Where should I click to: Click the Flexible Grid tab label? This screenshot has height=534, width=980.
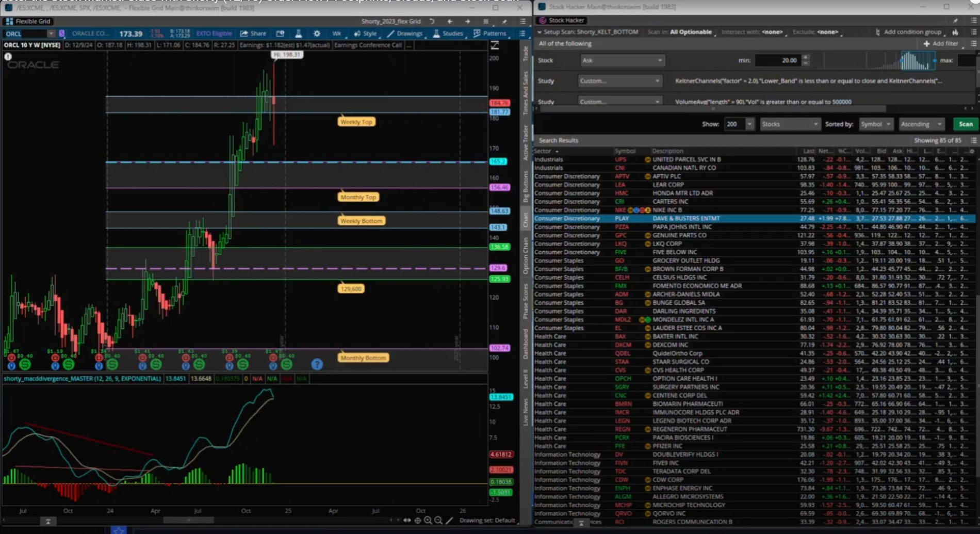point(28,21)
